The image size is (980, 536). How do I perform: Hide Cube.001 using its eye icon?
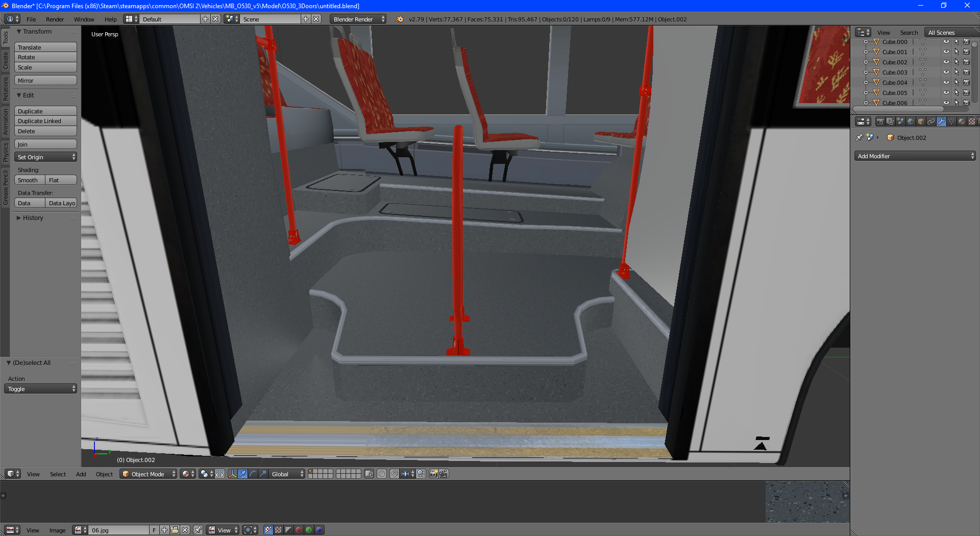point(946,52)
